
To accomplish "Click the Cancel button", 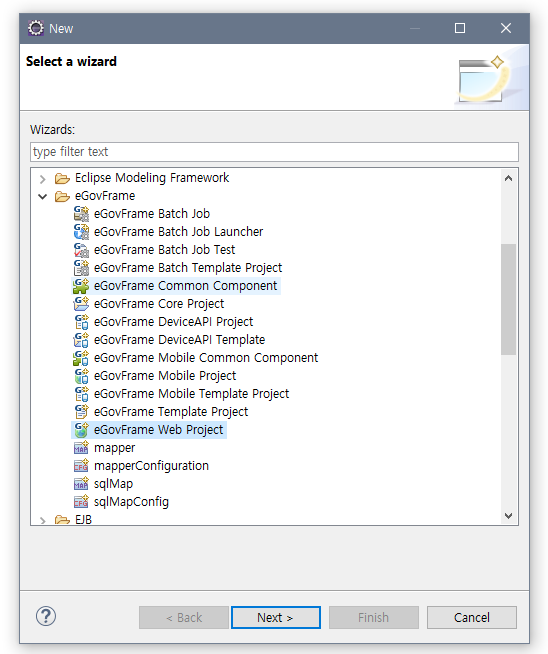I will pos(472,617).
